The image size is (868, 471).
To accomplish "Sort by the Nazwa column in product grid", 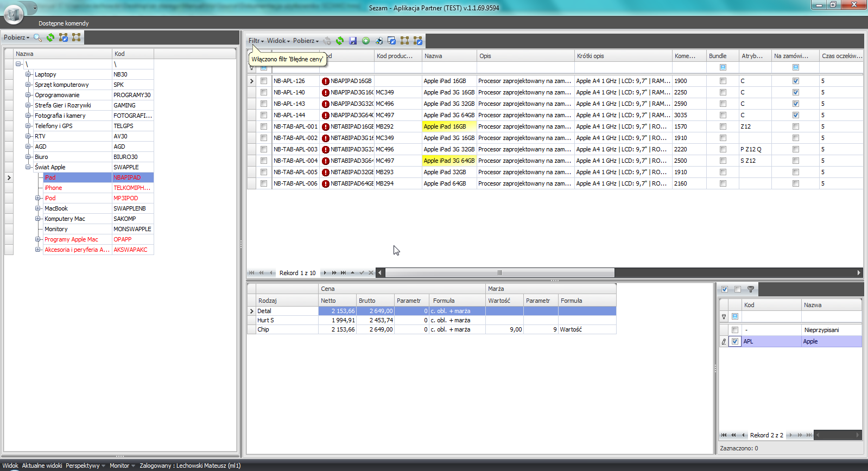I will click(449, 56).
